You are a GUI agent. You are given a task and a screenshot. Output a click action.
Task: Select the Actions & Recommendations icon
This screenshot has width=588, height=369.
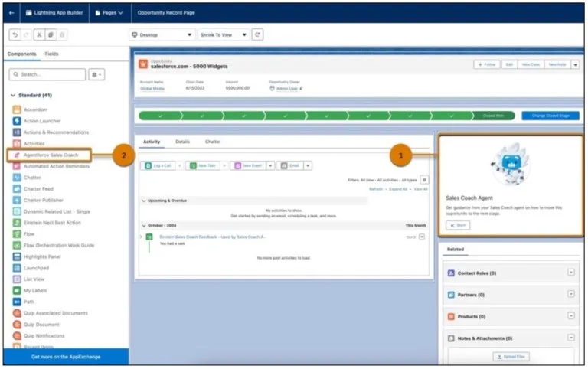tap(17, 132)
